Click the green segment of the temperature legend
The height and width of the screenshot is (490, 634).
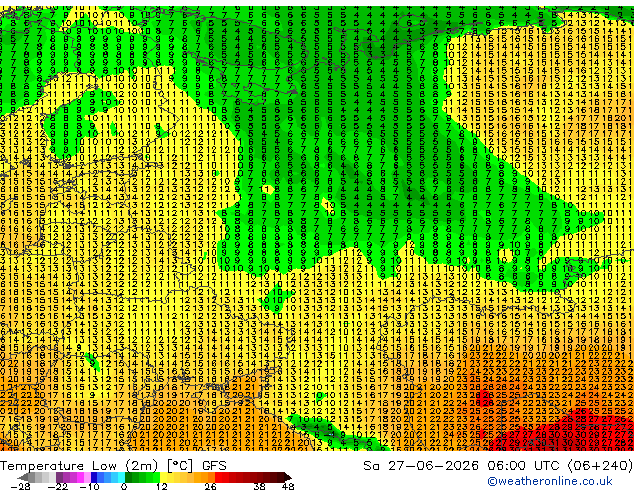(142, 477)
